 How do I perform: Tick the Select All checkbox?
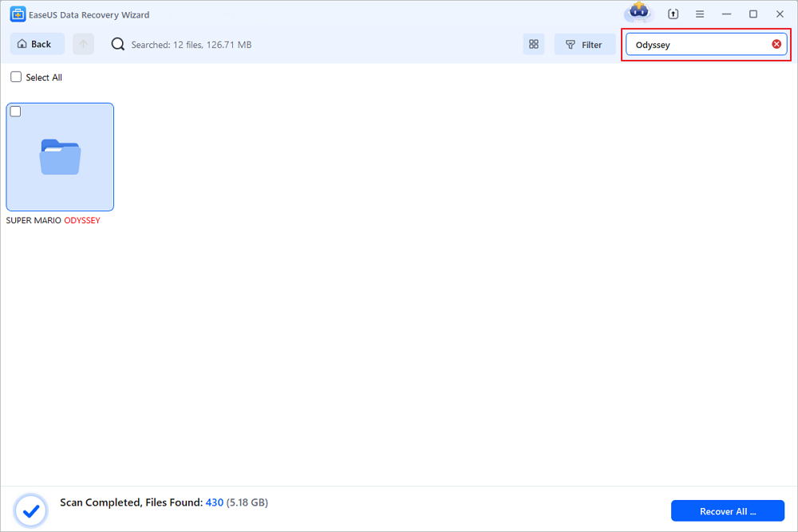[16, 77]
